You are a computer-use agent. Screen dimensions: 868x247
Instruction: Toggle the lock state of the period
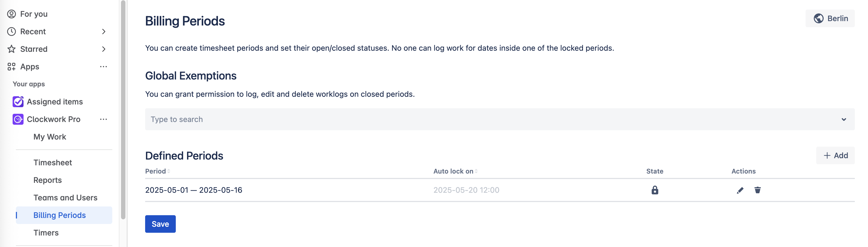click(654, 190)
